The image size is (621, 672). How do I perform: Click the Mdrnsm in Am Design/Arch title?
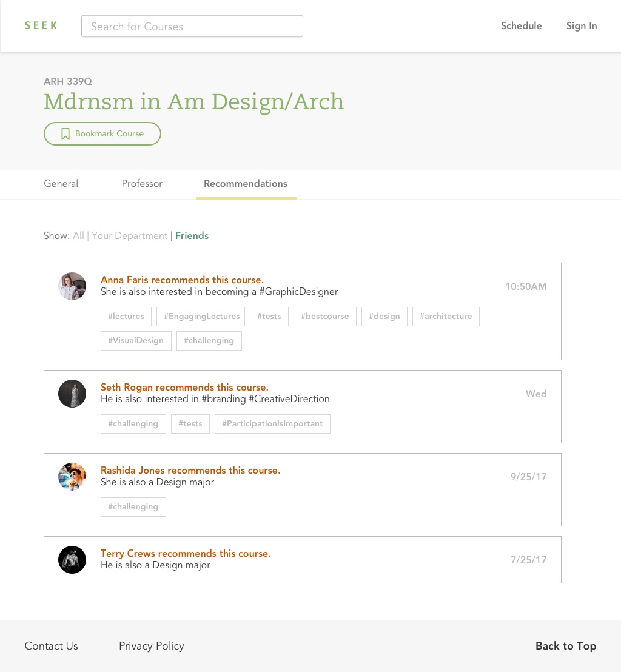193,102
